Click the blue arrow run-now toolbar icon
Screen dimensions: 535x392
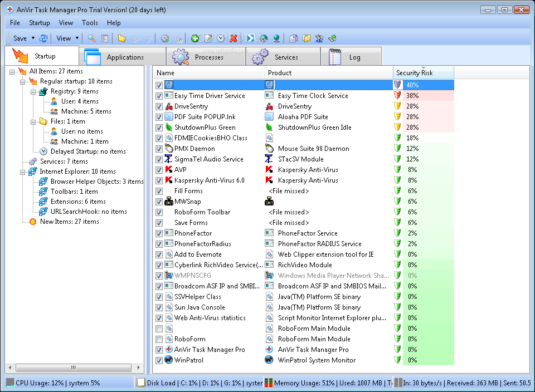click(x=250, y=38)
